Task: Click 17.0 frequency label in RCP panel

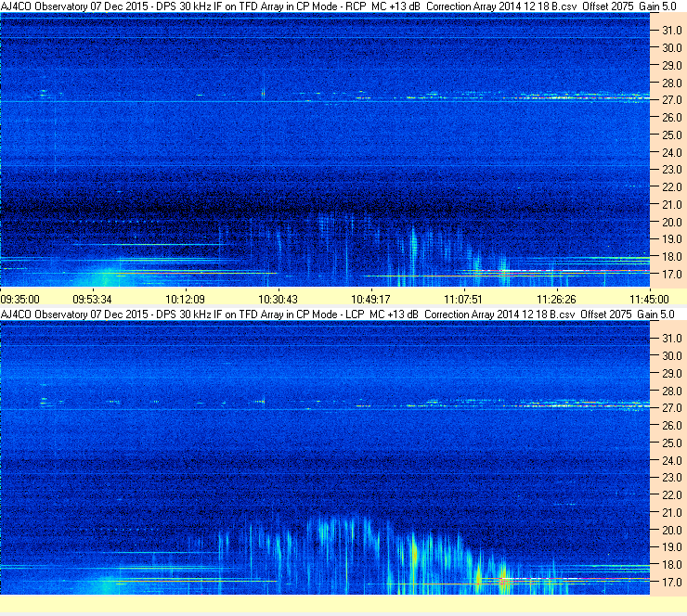Action: (x=671, y=275)
